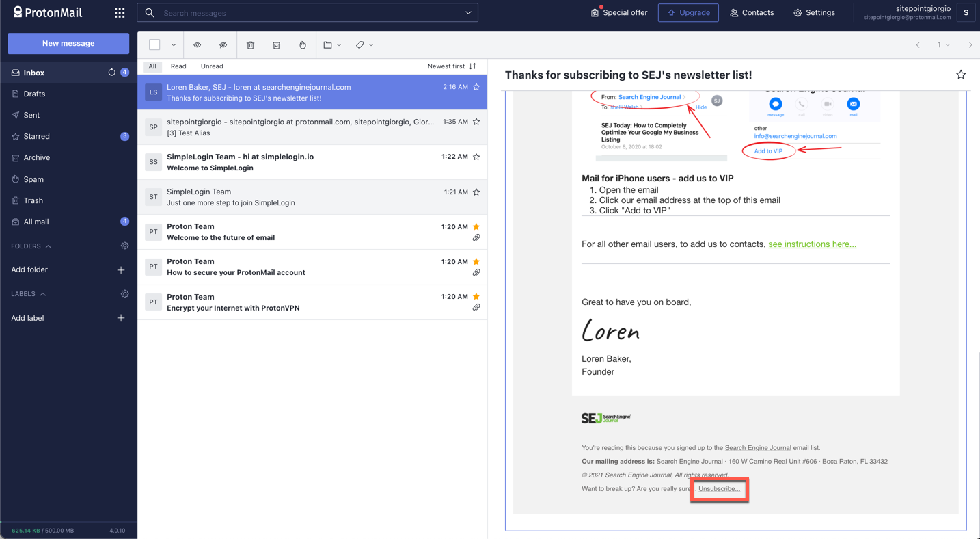The width and height of the screenshot is (980, 539).
Task: Click plus icon next to Add folder
Action: click(121, 270)
